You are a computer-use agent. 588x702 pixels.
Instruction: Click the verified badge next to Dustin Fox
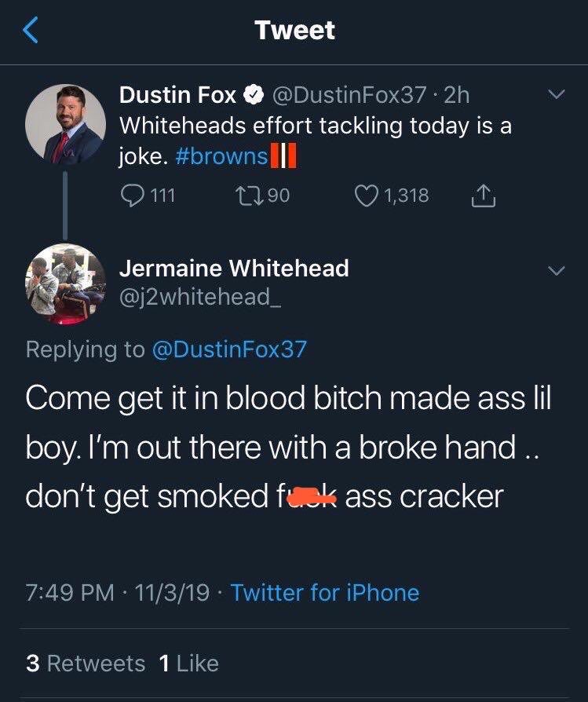point(254,96)
